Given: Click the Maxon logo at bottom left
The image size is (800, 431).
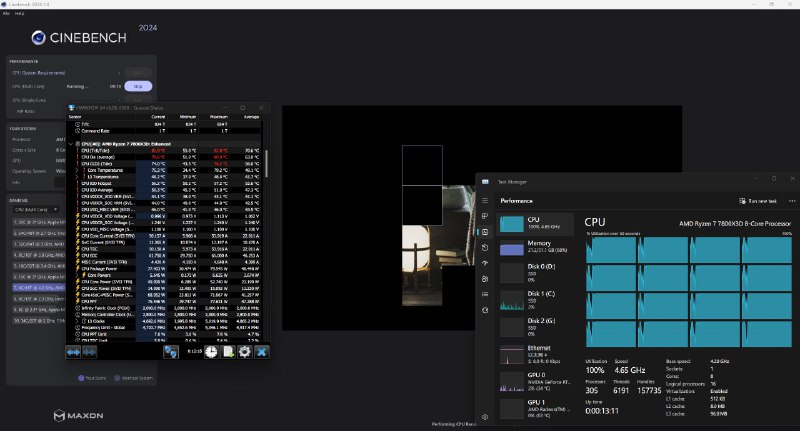Looking at the screenshot, I should pyautogui.click(x=78, y=416).
